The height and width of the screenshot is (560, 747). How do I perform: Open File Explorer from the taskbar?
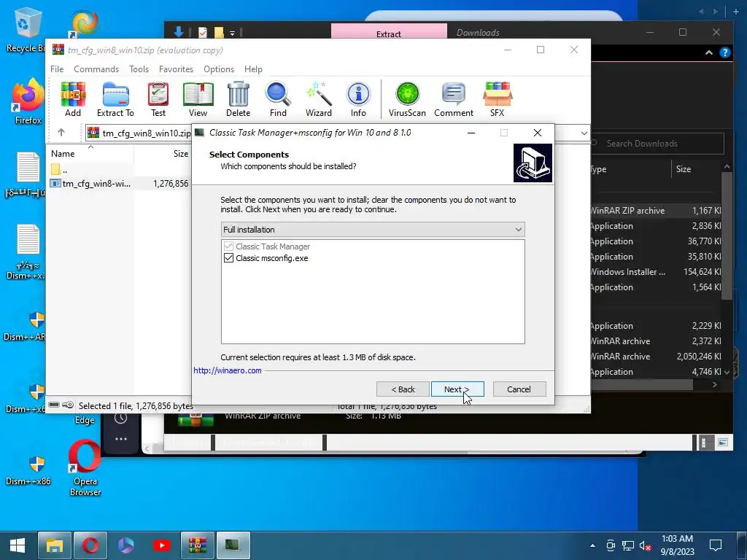click(x=54, y=545)
